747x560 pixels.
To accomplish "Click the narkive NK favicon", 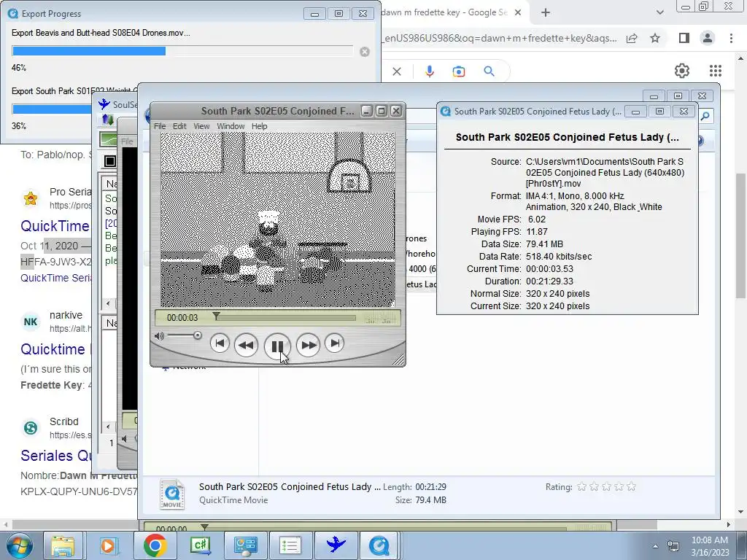I will pos(31,322).
